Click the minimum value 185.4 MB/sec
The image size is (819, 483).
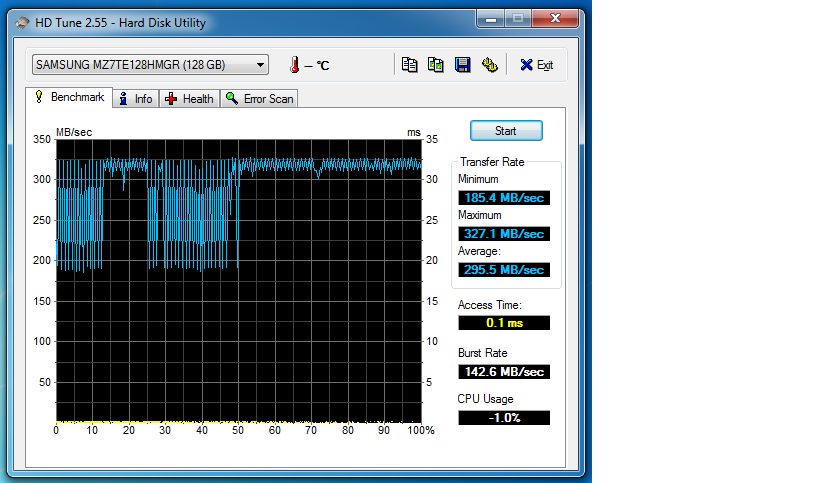(504, 198)
